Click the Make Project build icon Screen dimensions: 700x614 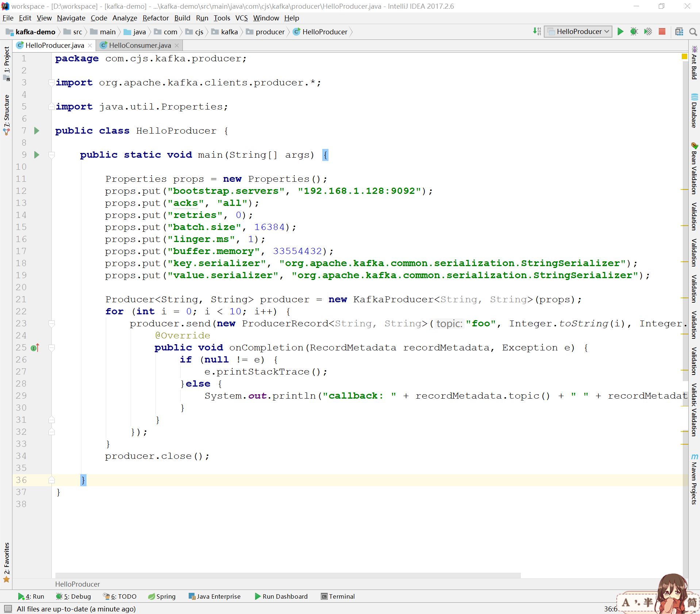point(537,32)
